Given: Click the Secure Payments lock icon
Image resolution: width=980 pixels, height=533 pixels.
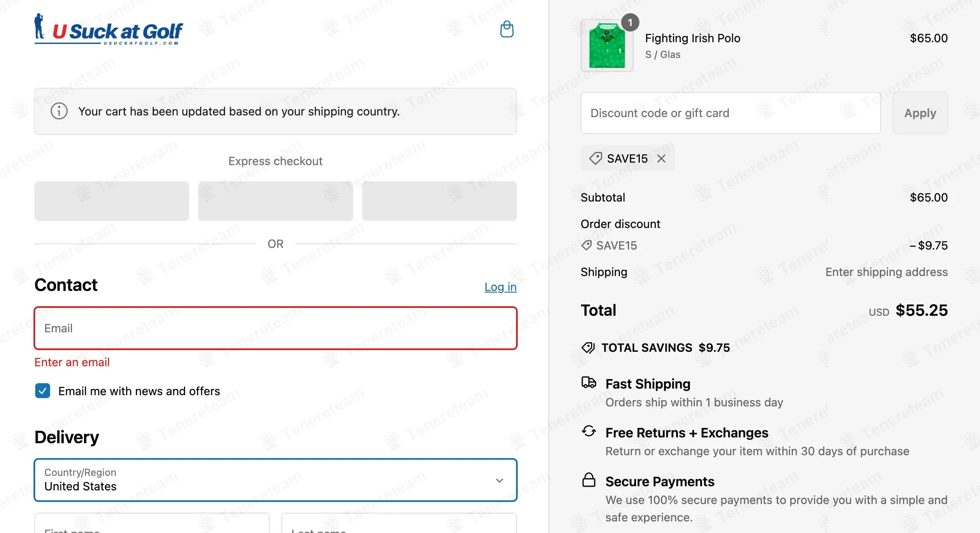Looking at the screenshot, I should click(588, 480).
